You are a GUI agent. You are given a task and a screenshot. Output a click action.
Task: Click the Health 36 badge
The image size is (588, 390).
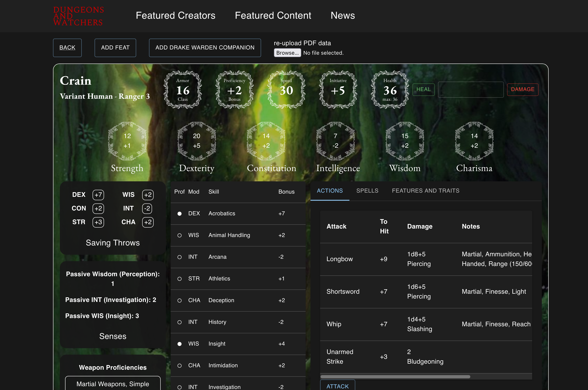pos(390,90)
